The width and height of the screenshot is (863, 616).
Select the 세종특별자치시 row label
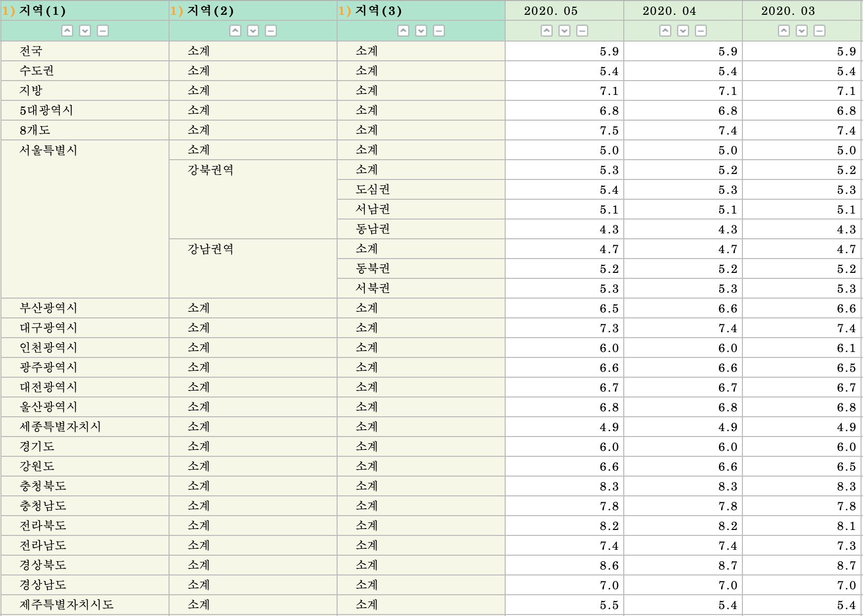pos(60,427)
